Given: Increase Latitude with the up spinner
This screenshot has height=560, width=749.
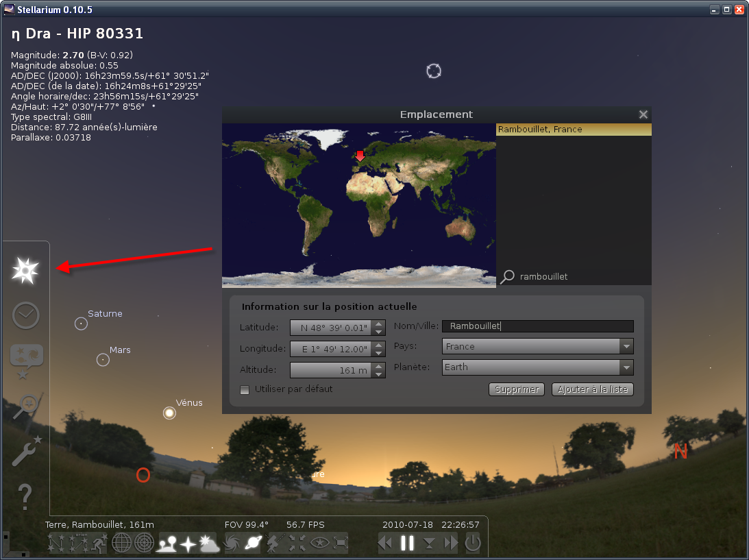Looking at the screenshot, I should point(379,324).
